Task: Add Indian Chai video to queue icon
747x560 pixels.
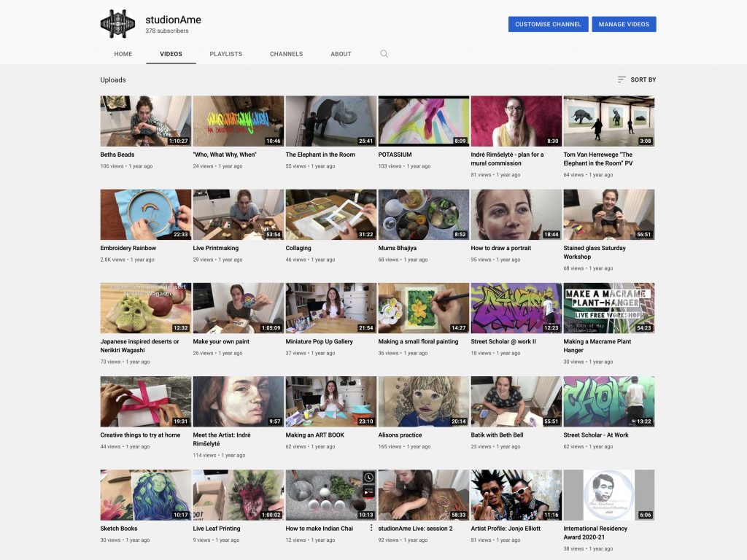Action: pos(369,492)
